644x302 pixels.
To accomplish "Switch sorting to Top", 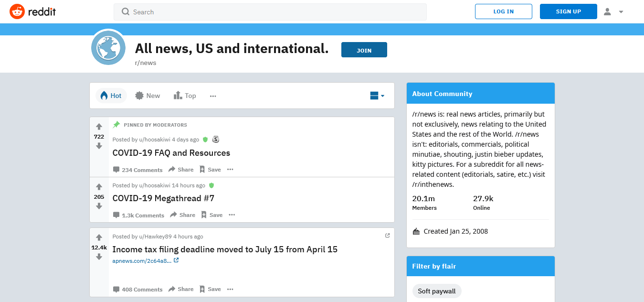I will click(185, 96).
